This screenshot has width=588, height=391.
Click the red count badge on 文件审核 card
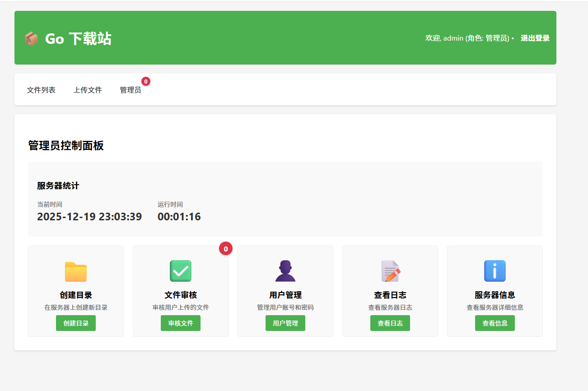pos(226,248)
